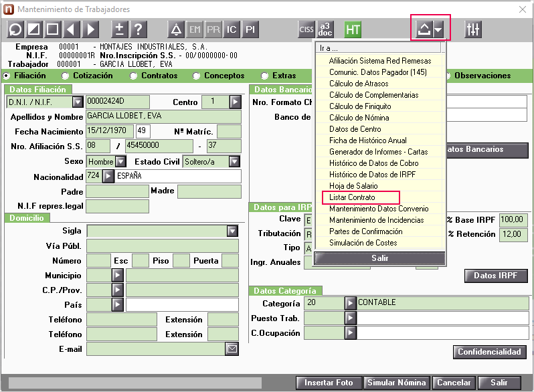Select Cálculo de Nómina menu entry
Image resolution: width=534 pixels, height=392 pixels.
[359, 118]
